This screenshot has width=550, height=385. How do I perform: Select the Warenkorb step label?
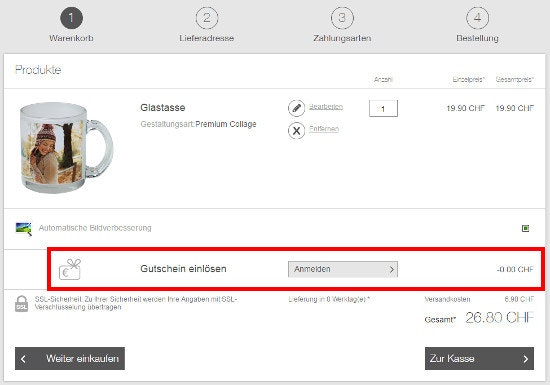[72, 38]
